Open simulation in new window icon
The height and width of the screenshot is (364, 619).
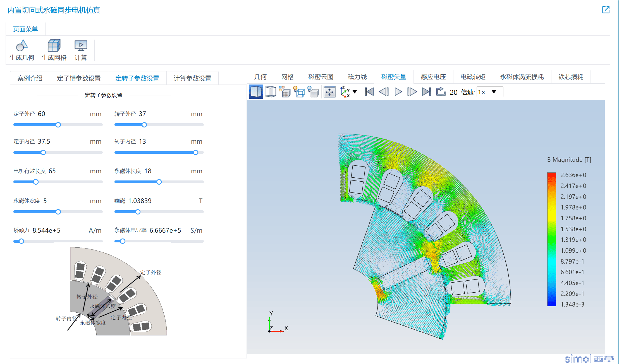click(606, 10)
